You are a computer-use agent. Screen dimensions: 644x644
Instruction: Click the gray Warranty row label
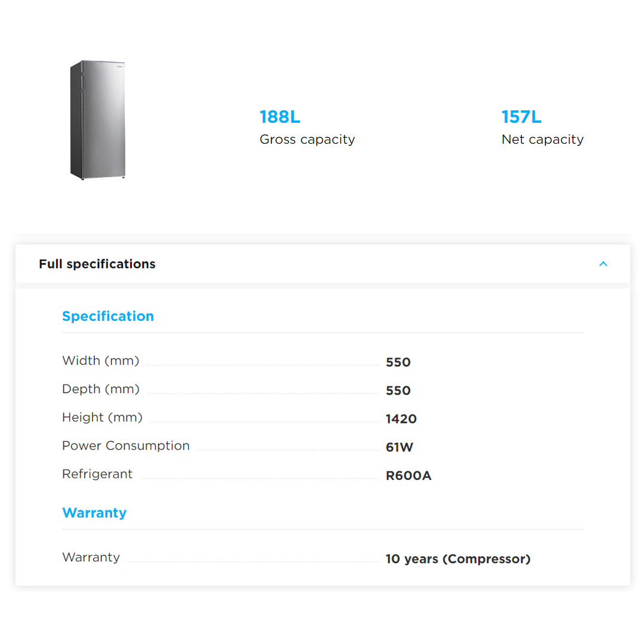click(91, 558)
